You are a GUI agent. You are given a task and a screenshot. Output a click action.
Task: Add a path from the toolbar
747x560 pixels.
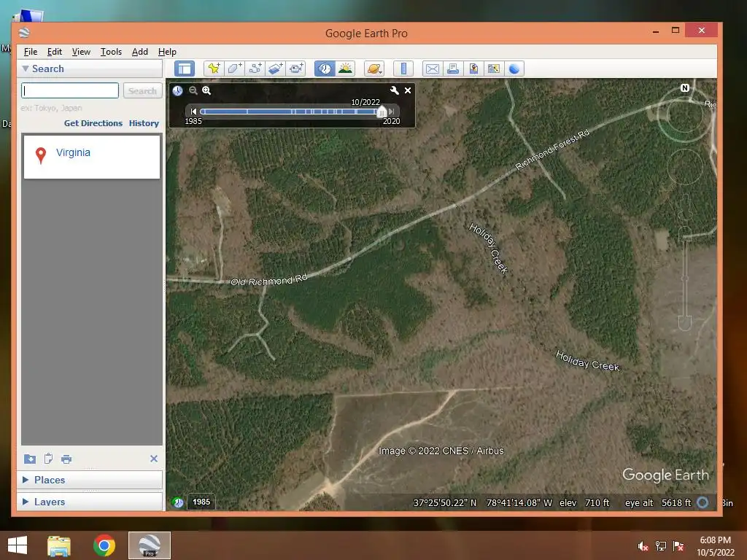click(x=255, y=69)
